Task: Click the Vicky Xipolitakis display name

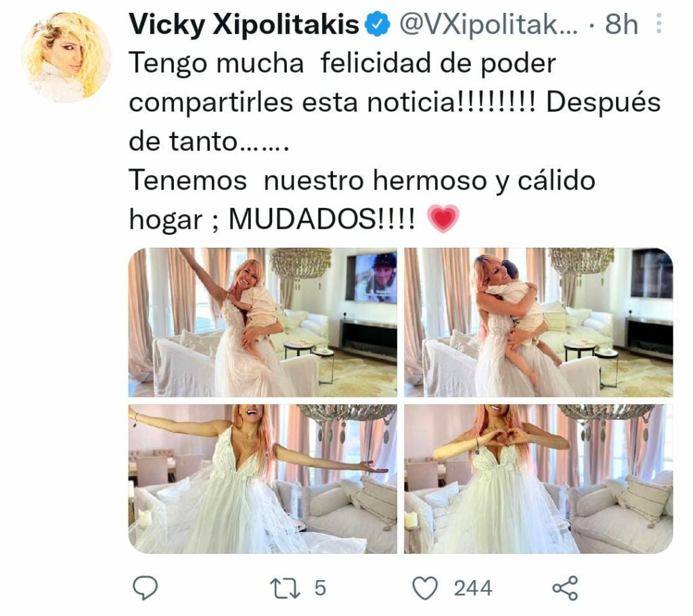Action: pos(244,24)
